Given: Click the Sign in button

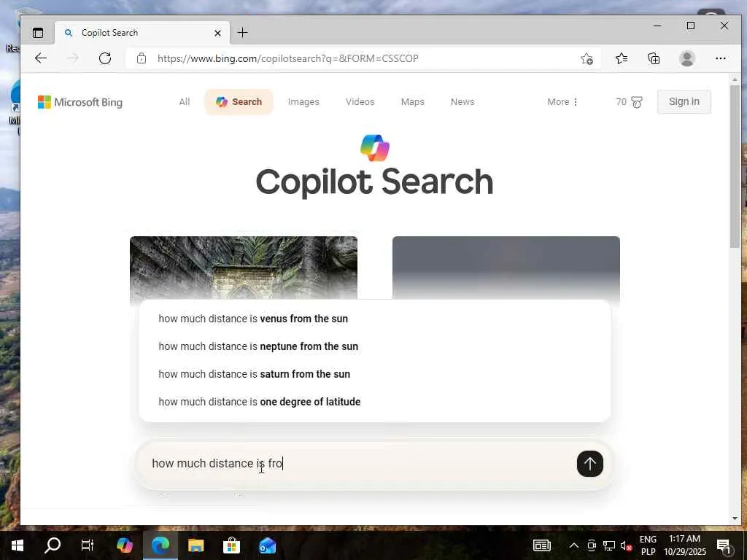Looking at the screenshot, I should (x=684, y=101).
